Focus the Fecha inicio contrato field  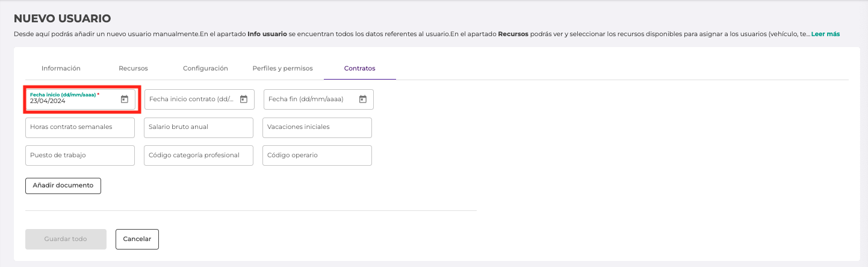pyautogui.click(x=191, y=99)
